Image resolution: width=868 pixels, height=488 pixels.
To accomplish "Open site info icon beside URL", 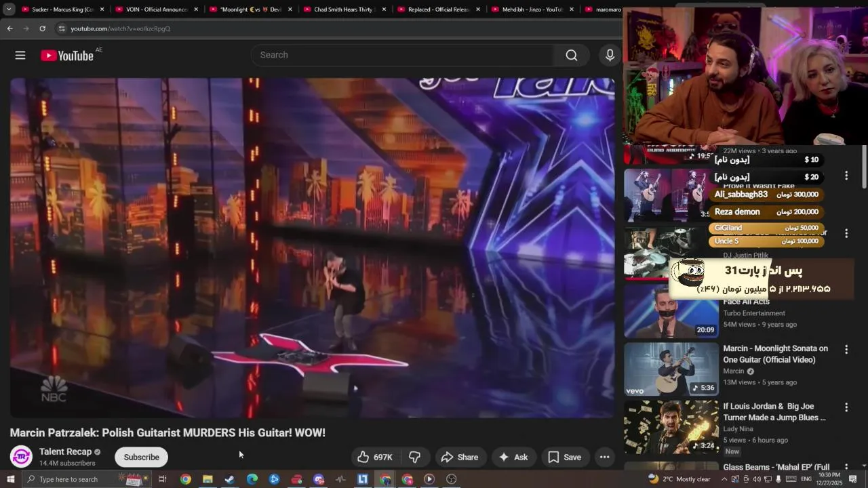I will coord(61,28).
